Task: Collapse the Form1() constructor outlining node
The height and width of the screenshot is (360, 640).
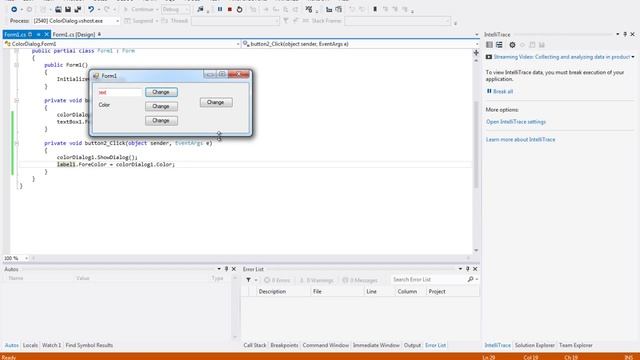Action: (16, 65)
